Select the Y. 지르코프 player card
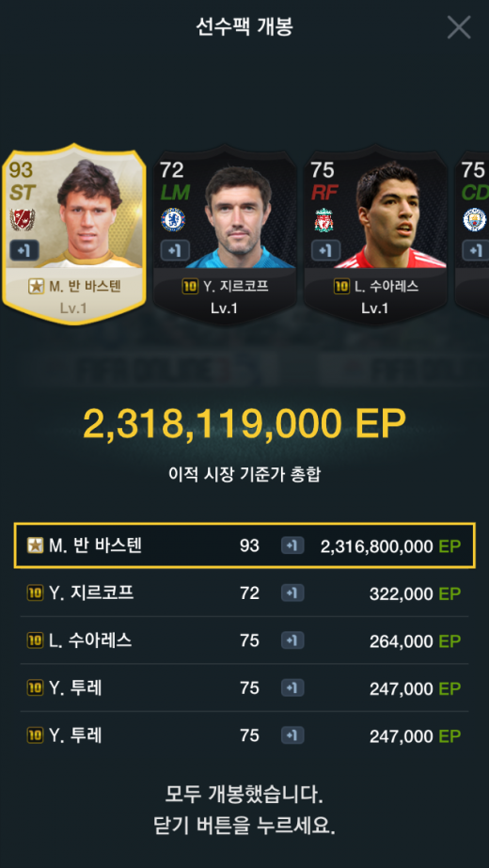The height and width of the screenshot is (868, 489). tap(225, 235)
